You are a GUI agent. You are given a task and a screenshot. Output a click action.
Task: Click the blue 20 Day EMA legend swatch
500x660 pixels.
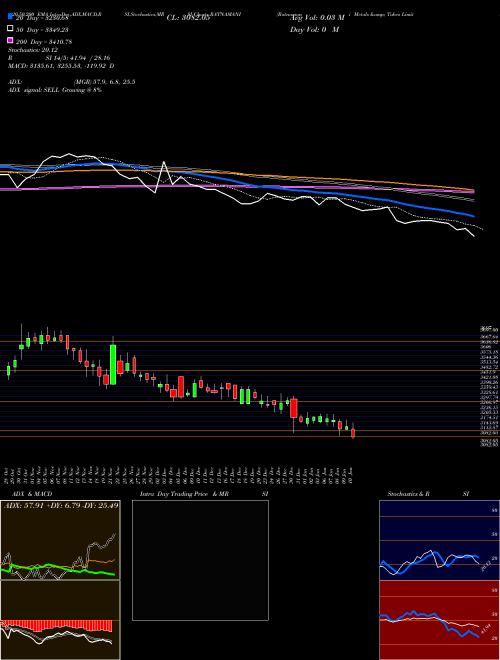[11, 17]
